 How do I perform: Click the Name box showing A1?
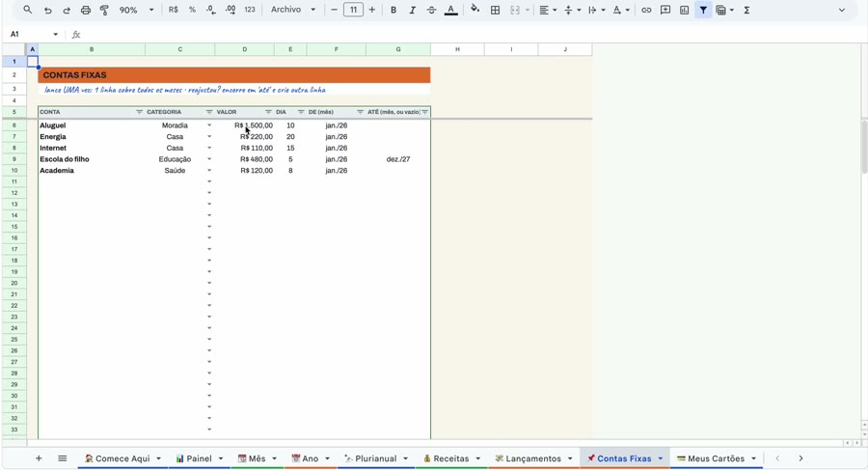pyautogui.click(x=33, y=35)
